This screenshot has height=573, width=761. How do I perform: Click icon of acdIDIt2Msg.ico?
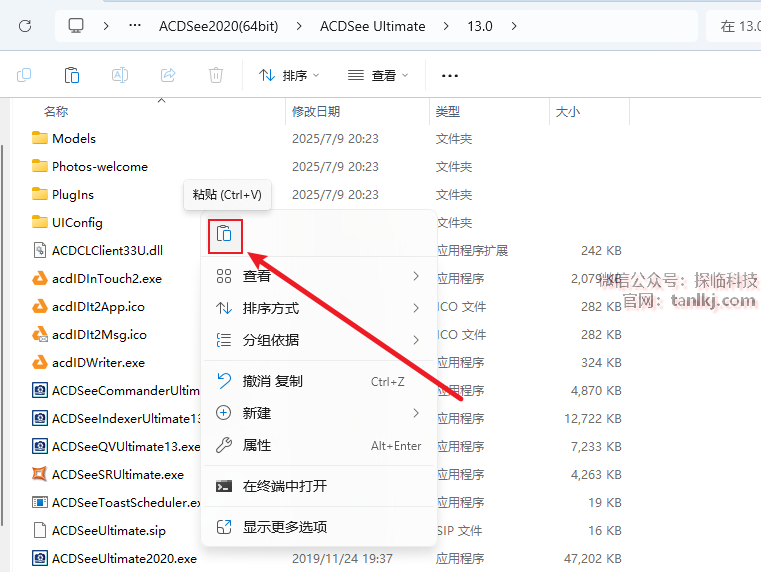click(x=40, y=334)
